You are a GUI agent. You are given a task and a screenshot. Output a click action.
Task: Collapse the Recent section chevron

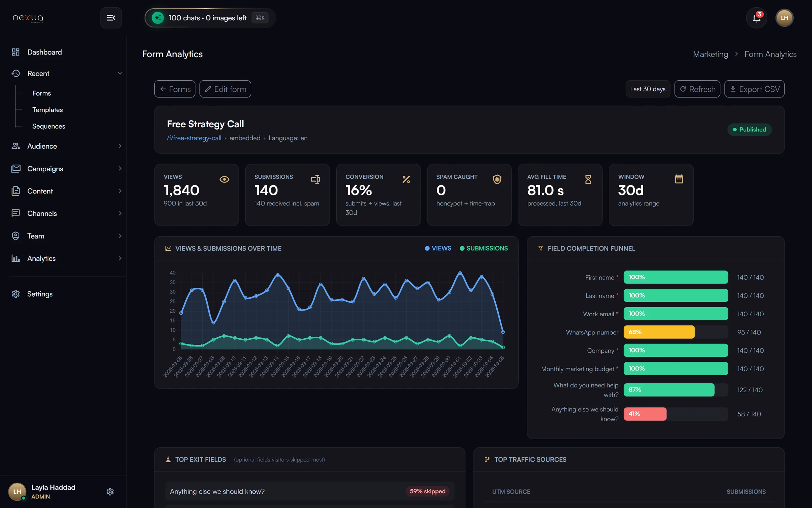[x=120, y=73]
